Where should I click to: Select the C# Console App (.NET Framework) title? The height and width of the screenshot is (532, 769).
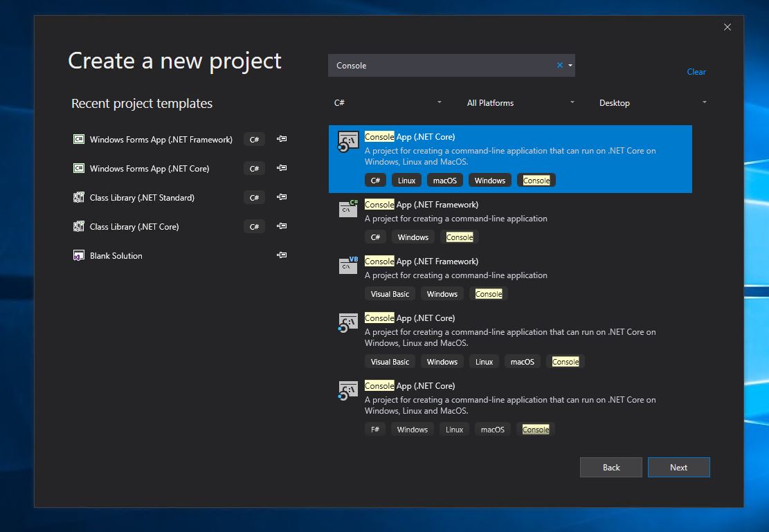point(422,205)
